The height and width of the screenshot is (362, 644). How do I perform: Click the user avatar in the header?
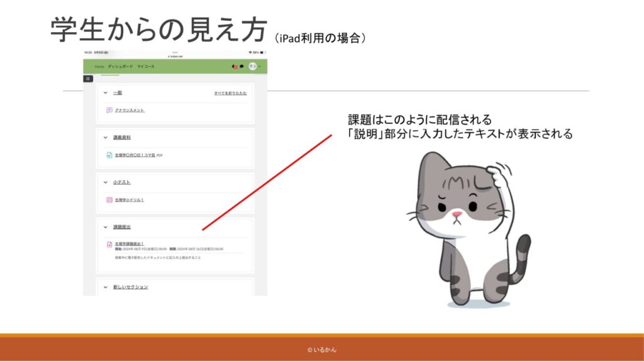pos(252,66)
